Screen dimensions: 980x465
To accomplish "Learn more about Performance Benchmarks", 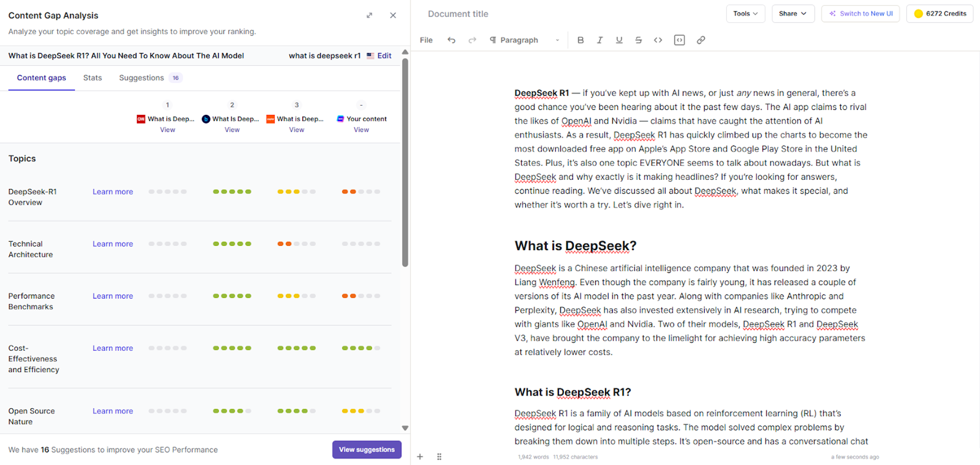I will tap(113, 296).
